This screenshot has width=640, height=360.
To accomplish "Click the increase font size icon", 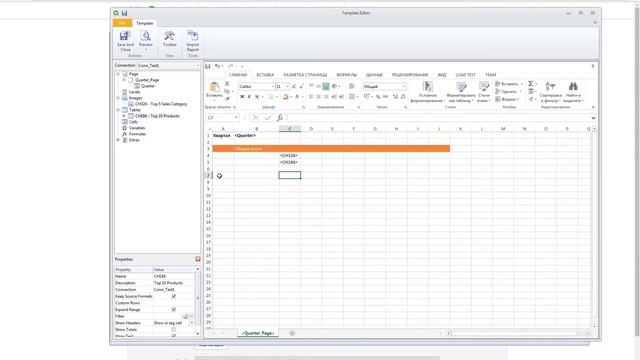I will coord(294,87).
